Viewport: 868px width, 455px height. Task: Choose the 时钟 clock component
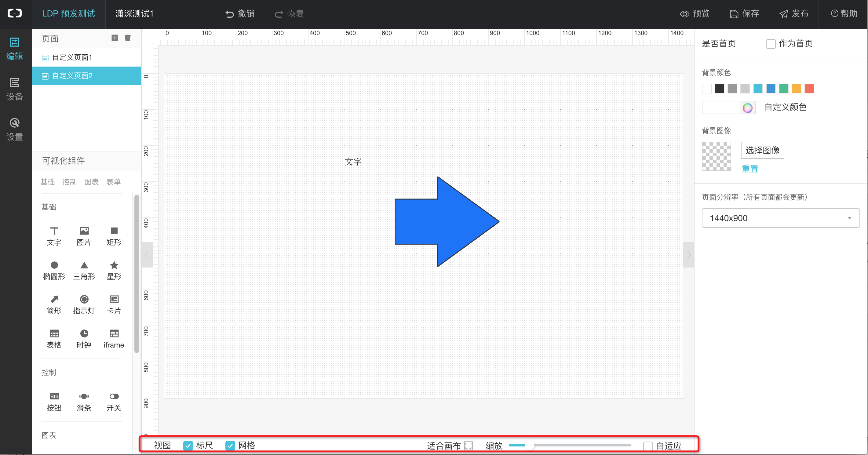coord(84,338)
